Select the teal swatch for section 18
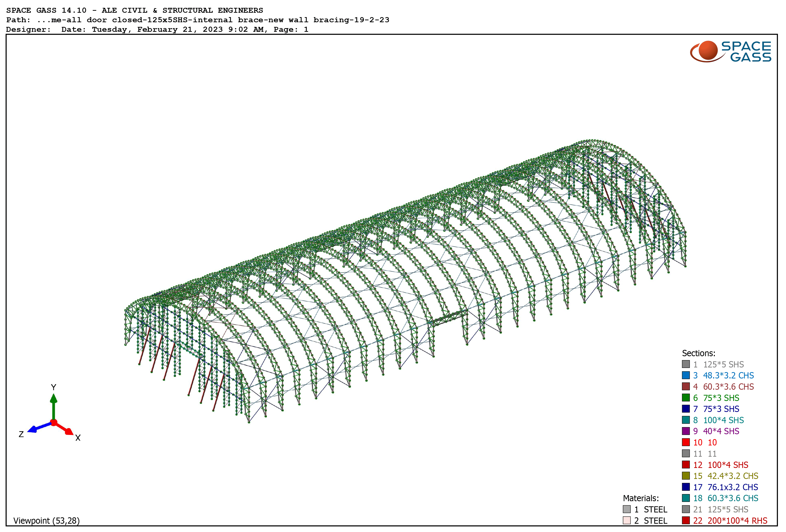The image size is (786, 532). [686, 498]
